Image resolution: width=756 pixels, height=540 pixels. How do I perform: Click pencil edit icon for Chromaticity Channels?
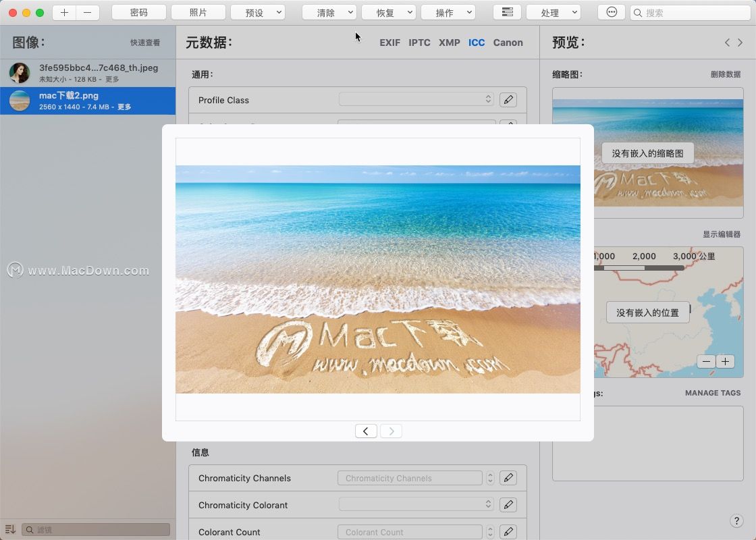click(x=508, y=478)
